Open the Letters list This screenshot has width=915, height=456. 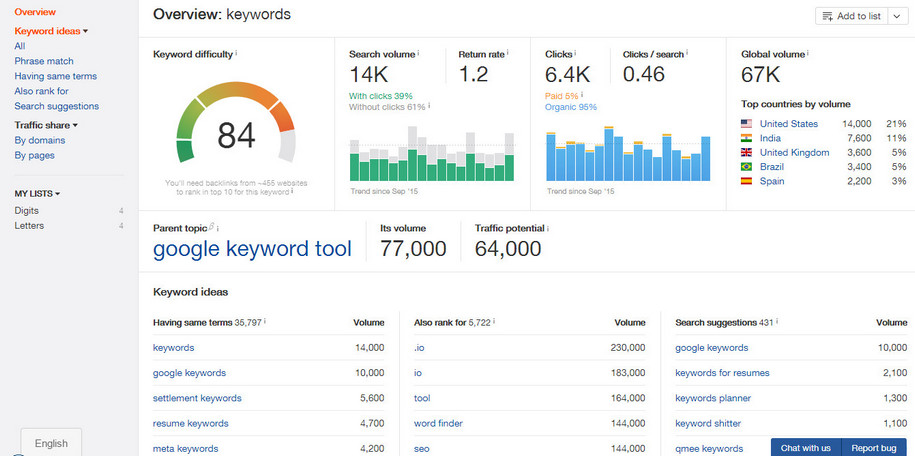click(29, 226)
